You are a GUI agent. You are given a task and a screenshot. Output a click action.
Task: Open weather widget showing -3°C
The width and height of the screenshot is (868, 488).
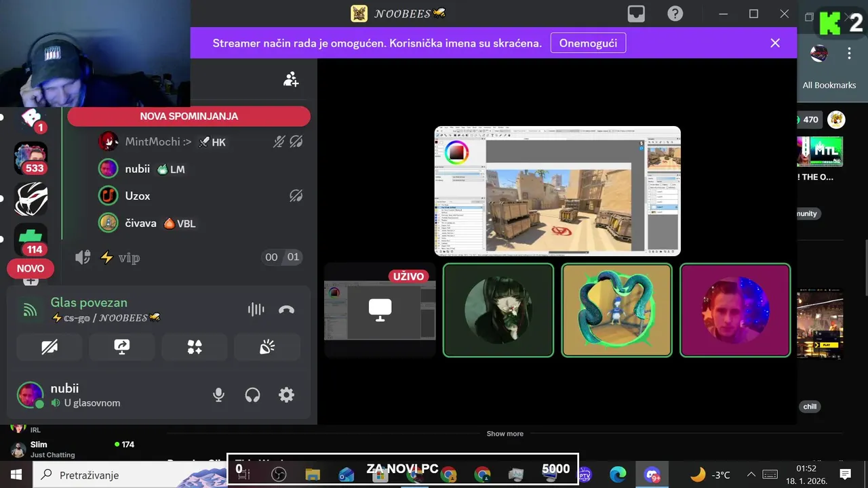[x=710, y=474]
